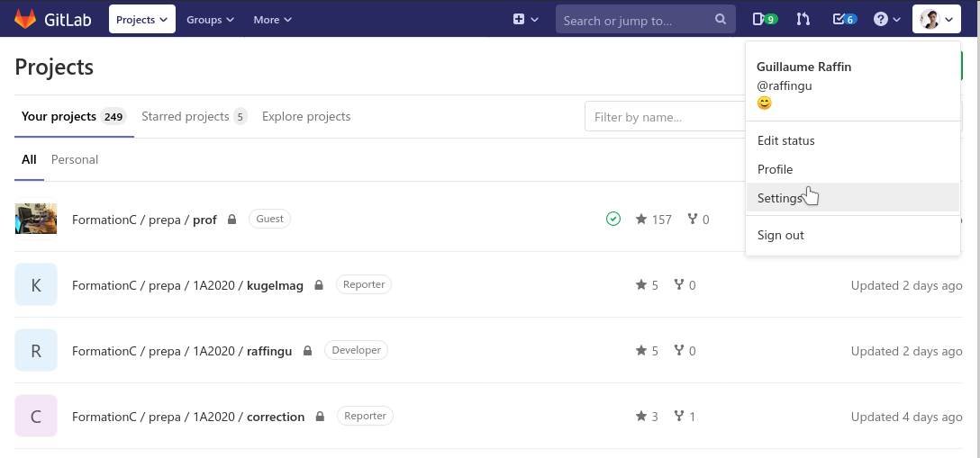This screenshot has width=980, height=458.
Task: Open the Groups dropdown menu
Action: (210, 19)
